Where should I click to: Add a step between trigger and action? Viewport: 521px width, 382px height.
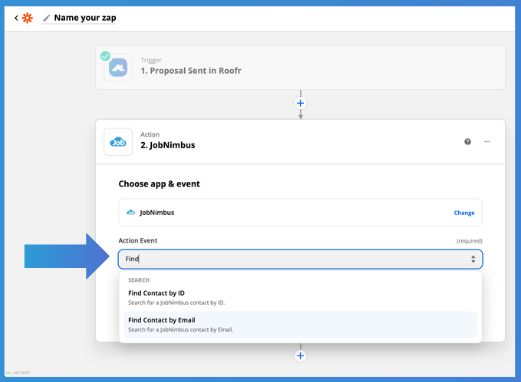point(300,103)
